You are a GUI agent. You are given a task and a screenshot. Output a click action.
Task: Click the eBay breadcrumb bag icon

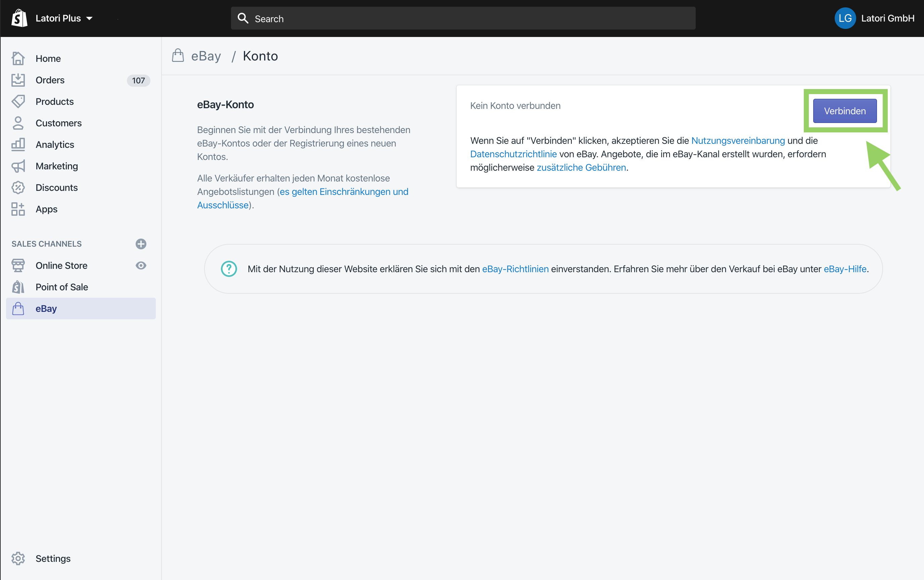[x=178, y=55]
